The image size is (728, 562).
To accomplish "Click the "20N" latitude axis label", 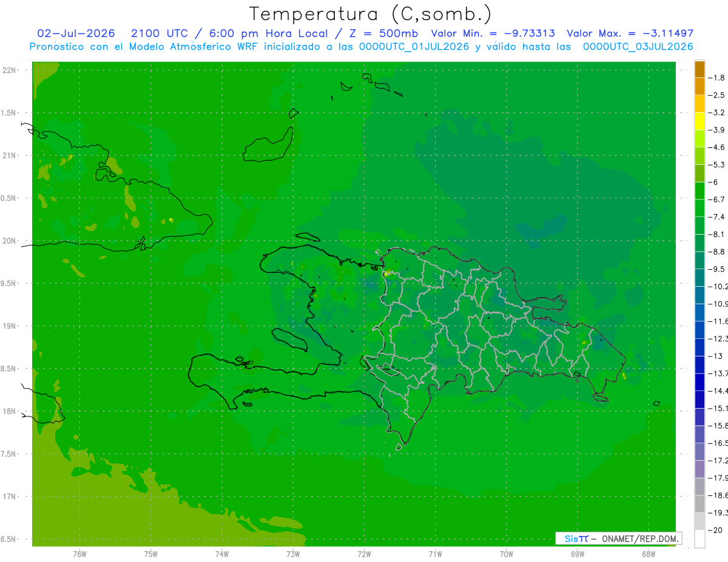I will point(10,241).
